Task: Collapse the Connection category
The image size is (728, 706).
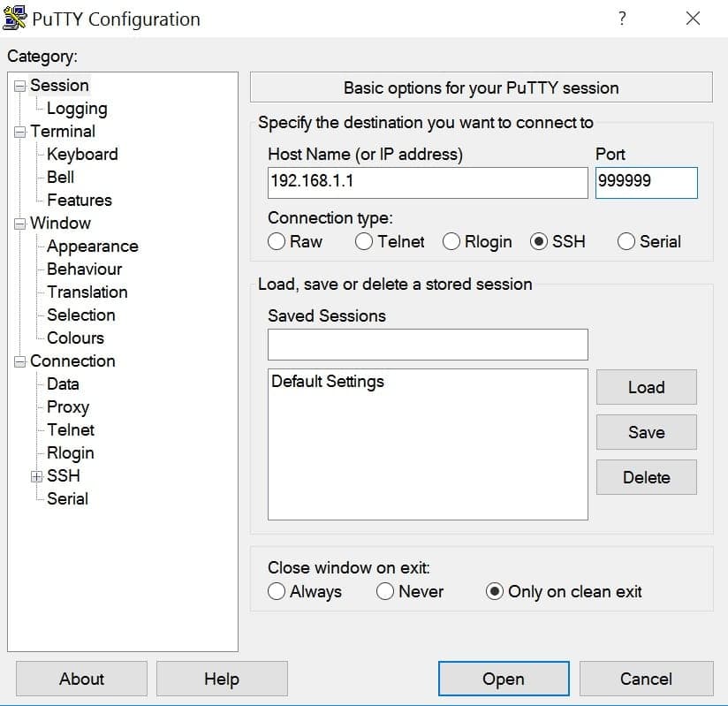Action: click(x=19, y=361)
